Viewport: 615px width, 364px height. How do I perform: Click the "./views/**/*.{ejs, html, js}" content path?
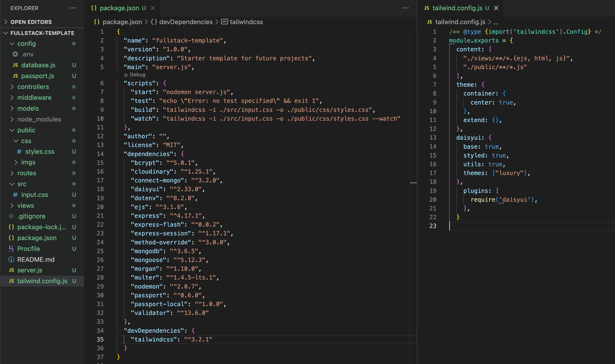(516, 58)
